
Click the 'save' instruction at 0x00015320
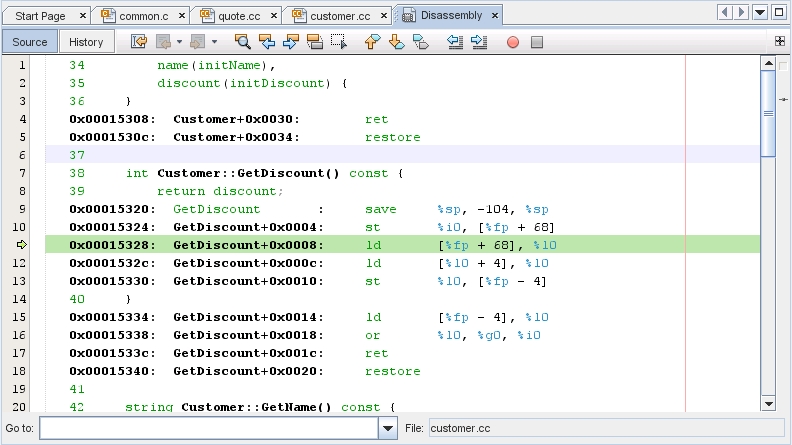[x=381, y=209]
